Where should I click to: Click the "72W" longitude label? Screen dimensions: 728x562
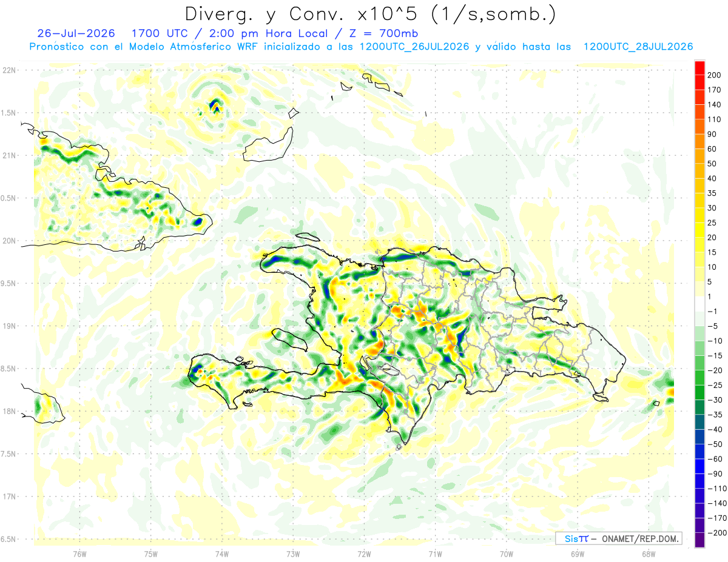(364, 554)
